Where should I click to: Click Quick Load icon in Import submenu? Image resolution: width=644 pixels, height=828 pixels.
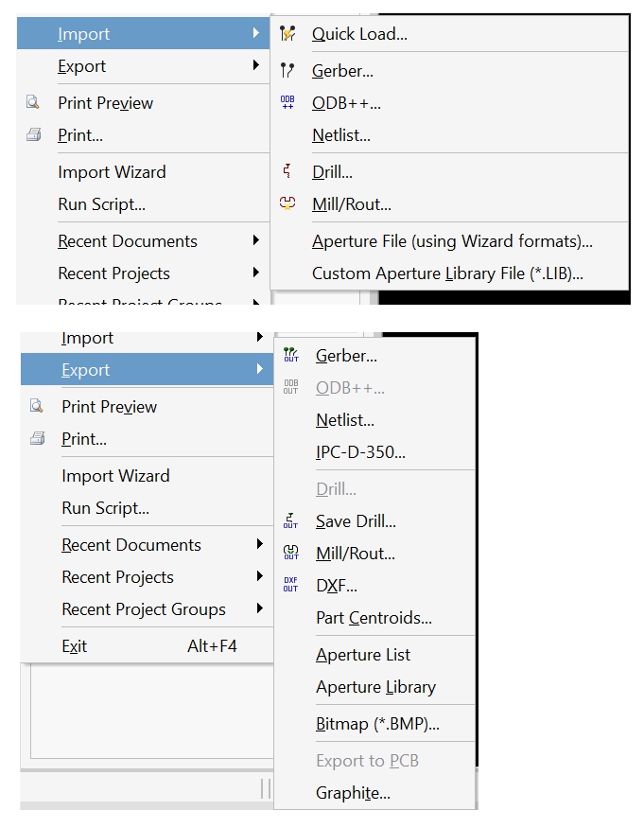tap(287, 34)
